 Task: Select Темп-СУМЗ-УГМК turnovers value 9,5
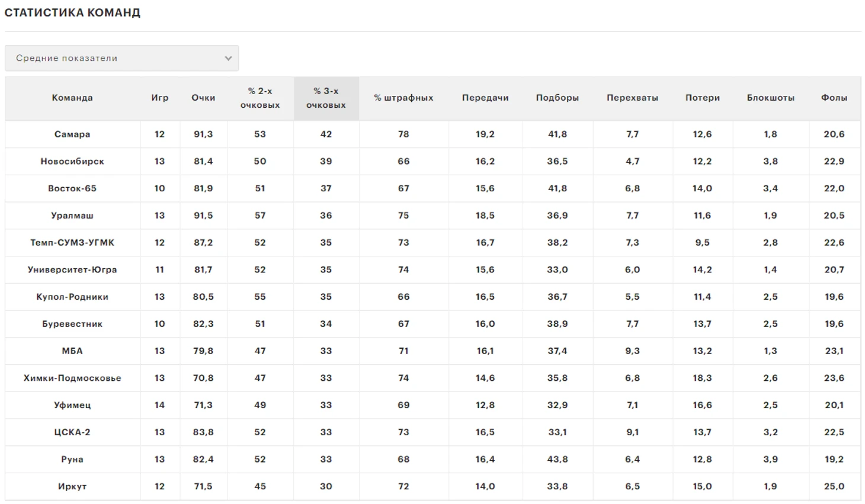point(703,243)
